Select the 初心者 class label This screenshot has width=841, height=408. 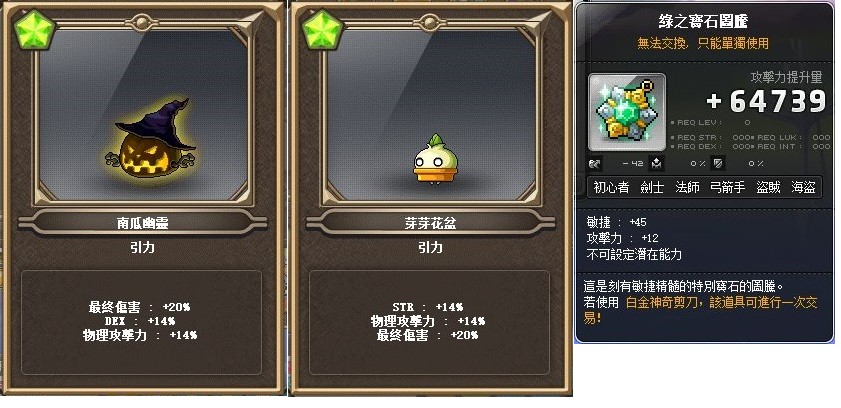(611, 187)
